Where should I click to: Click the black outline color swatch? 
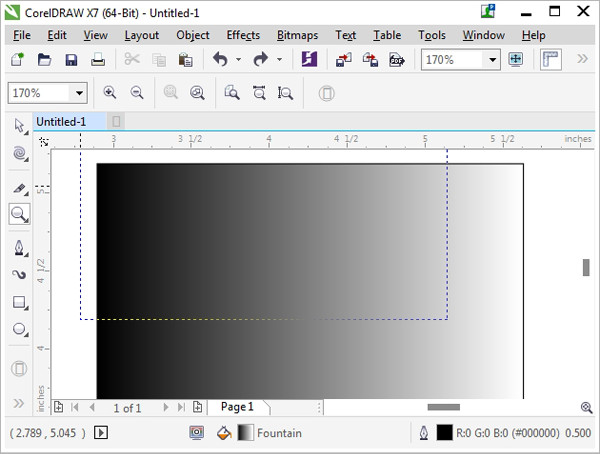[x=444, y=433]
